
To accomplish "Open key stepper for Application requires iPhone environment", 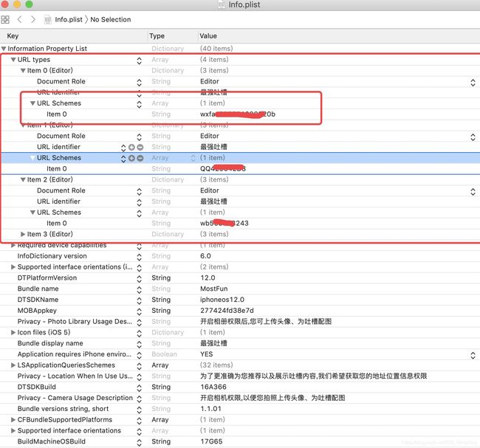I will click(x=139, y=354).
